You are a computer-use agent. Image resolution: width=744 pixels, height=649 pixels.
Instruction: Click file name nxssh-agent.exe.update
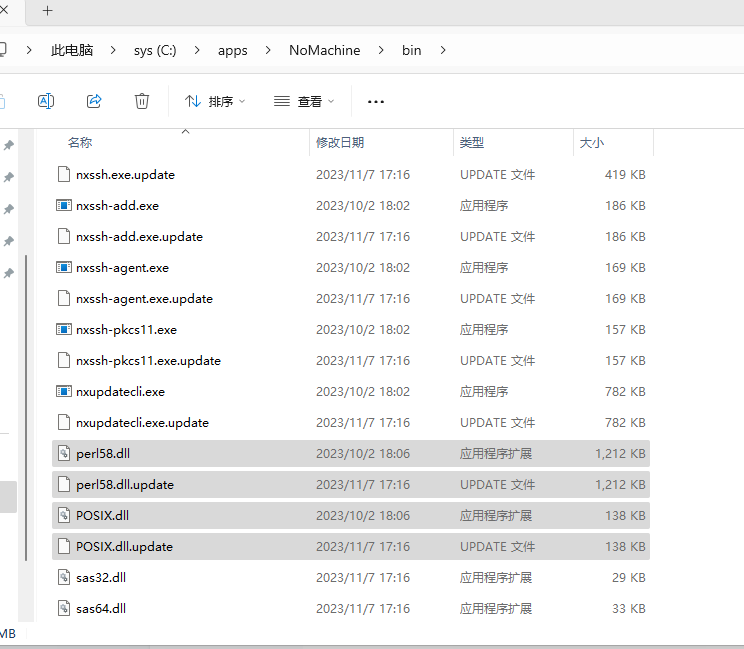coord(144,298)
